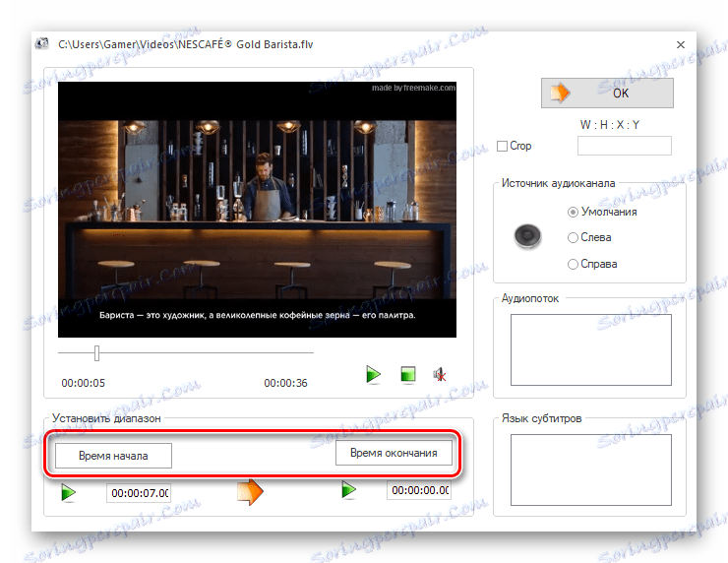Click the 'Аудиопоток' list box
Image resolution: width=728 pixels, height=563 pixels.
pyautogui.click(x=590, y=349)
